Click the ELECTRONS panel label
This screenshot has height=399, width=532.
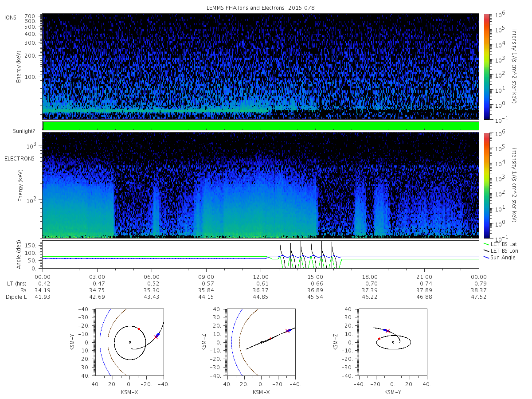pos(20,158)
